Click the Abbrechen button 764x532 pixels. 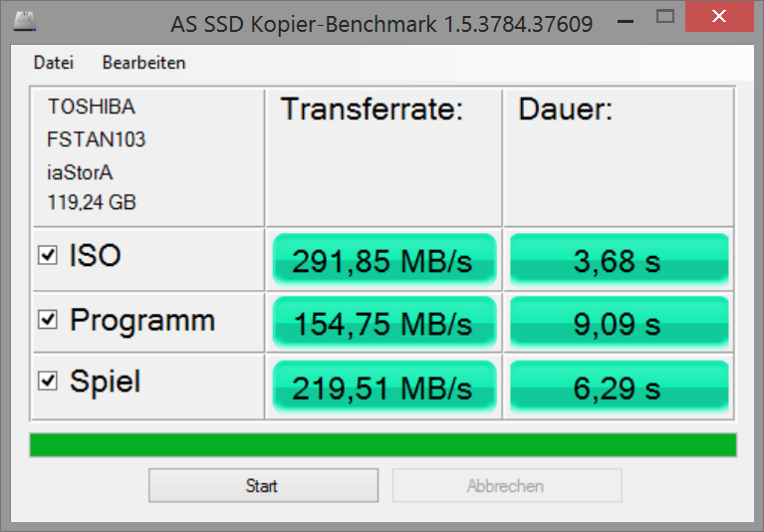pyautogui.click(x=506, y=486)
